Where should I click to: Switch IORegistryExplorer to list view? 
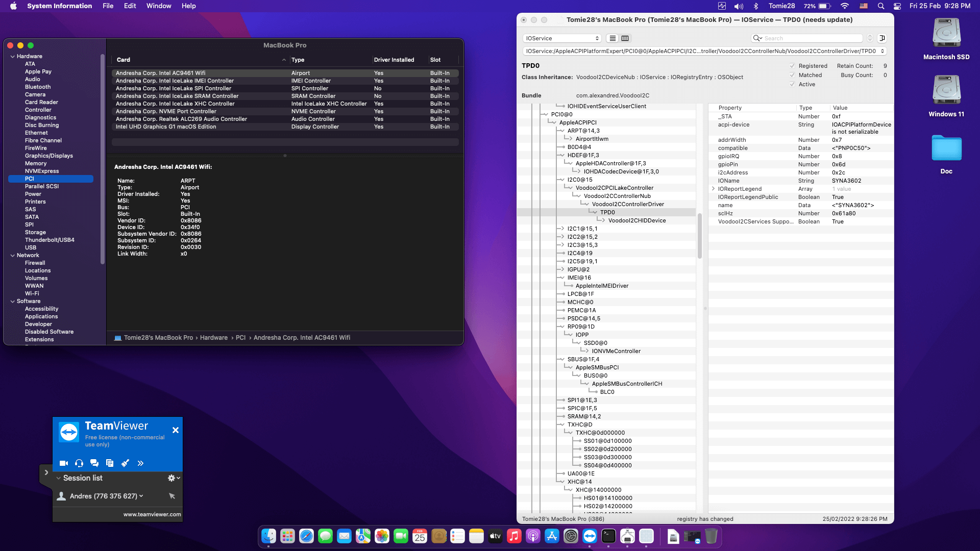tap(612, 38)
